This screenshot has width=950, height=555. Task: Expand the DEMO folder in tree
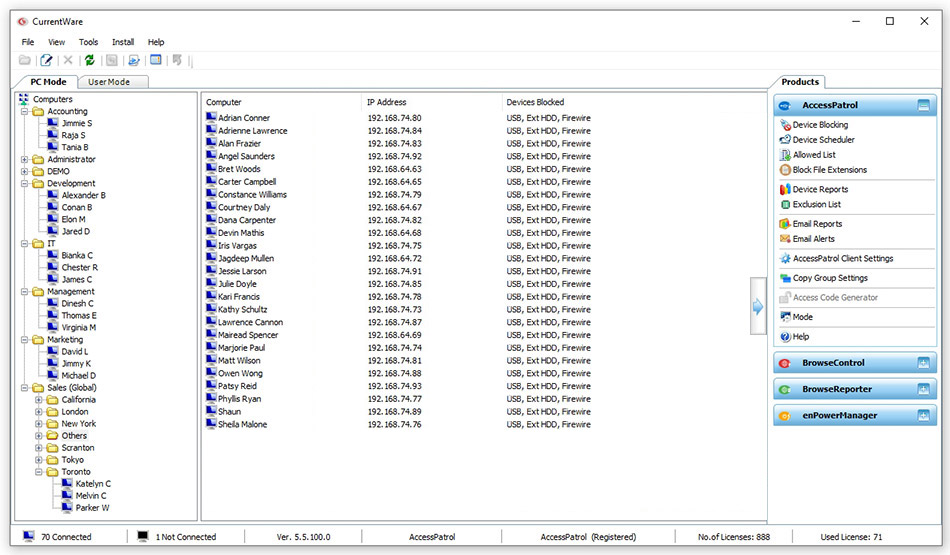tap(24, 171)
